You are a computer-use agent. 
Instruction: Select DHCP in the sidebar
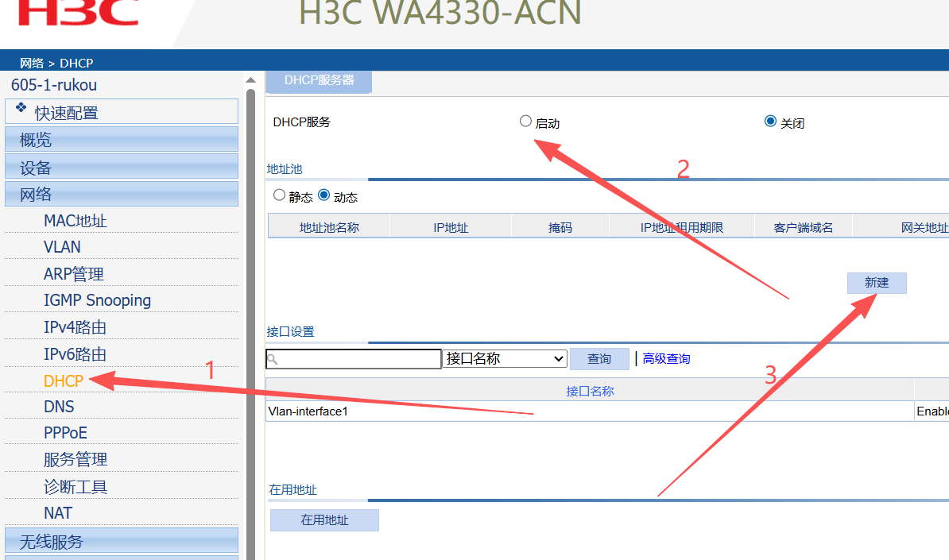pos(64,381)
